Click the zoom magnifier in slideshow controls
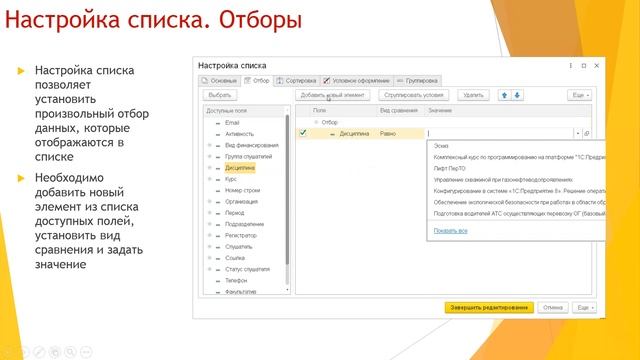Screen dimensions: 640x360 71,351
